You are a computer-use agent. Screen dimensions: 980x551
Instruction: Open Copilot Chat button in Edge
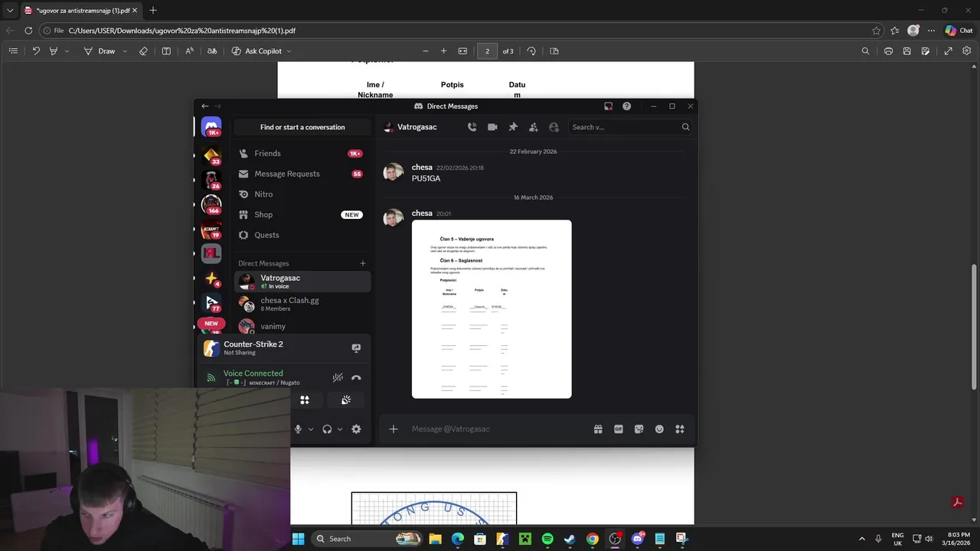(959, 31)
